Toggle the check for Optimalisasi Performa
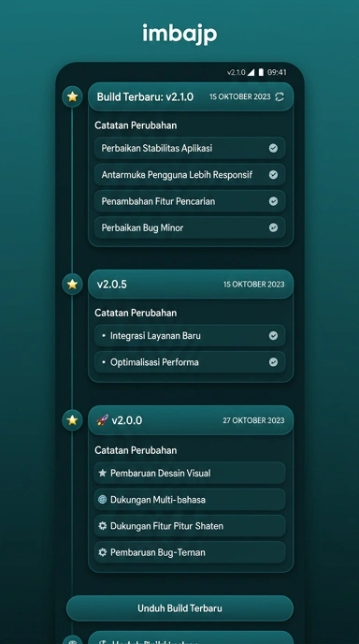The image size is (359, 644). (273, 362)
